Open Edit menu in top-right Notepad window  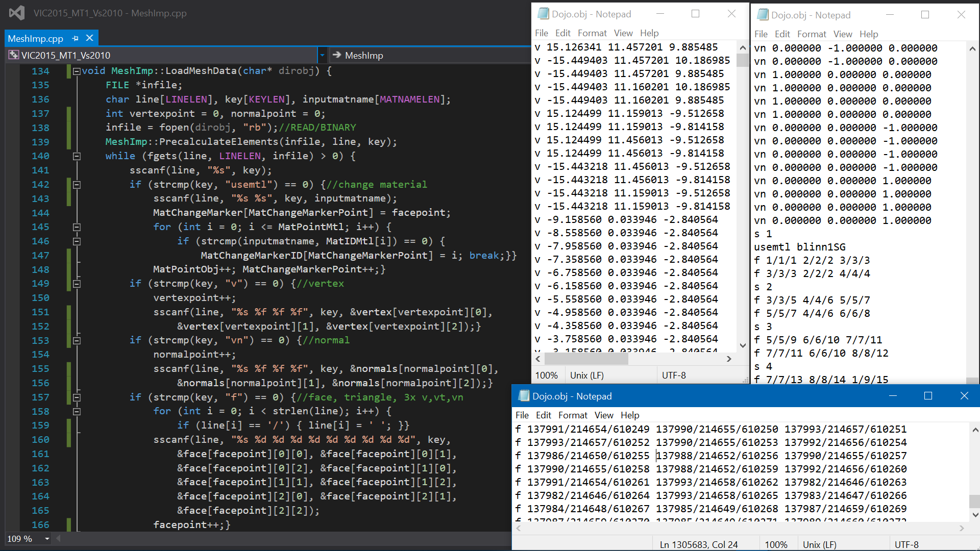782,34
